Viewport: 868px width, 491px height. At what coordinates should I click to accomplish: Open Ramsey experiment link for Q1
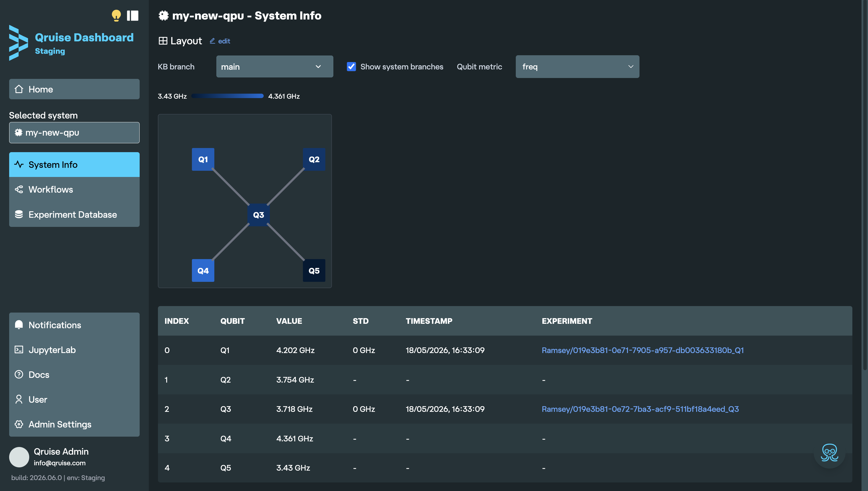click(x=642, y=350)
